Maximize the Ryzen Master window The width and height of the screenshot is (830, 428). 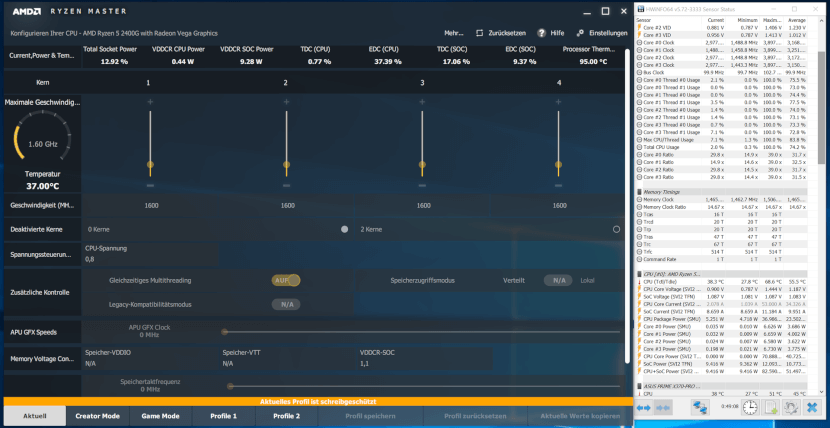coord(606,12)
